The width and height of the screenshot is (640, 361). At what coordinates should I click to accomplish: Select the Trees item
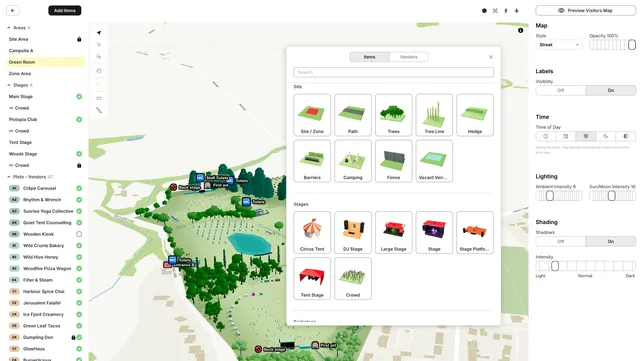coord(393,115)
